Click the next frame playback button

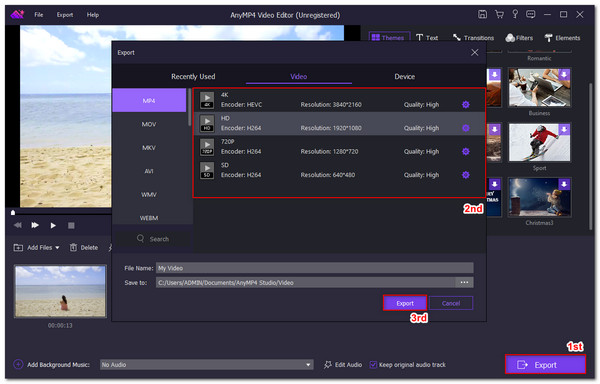35,225
